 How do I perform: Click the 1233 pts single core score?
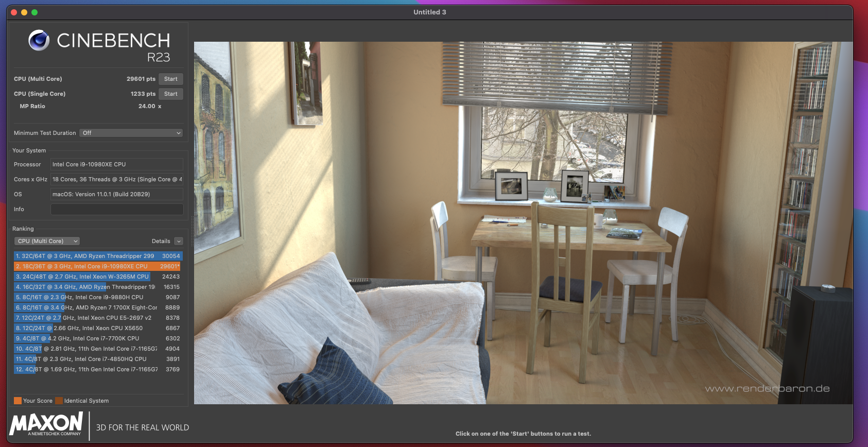pos(143,94)
